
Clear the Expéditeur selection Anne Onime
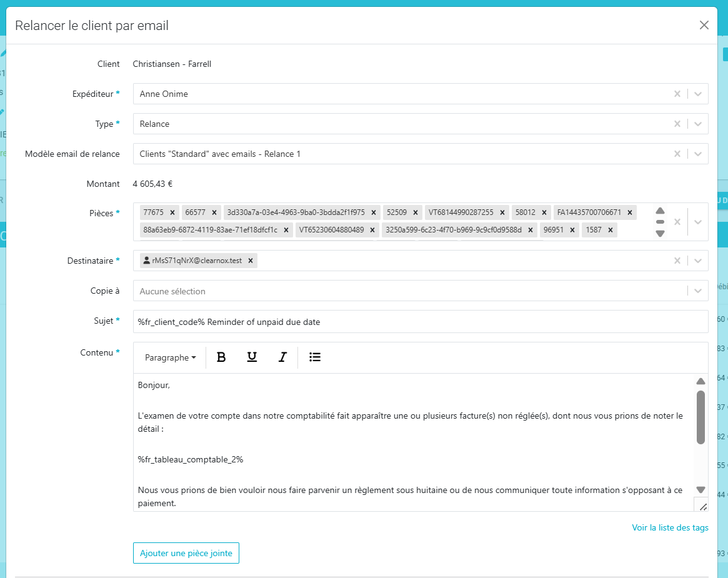[677, 94]
